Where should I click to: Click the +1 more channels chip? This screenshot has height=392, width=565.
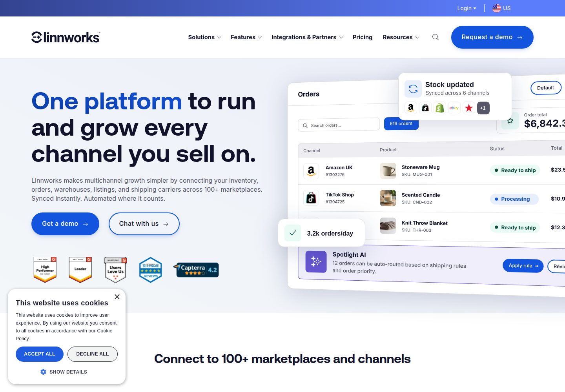pyautogui.click(x=483, y=108)
